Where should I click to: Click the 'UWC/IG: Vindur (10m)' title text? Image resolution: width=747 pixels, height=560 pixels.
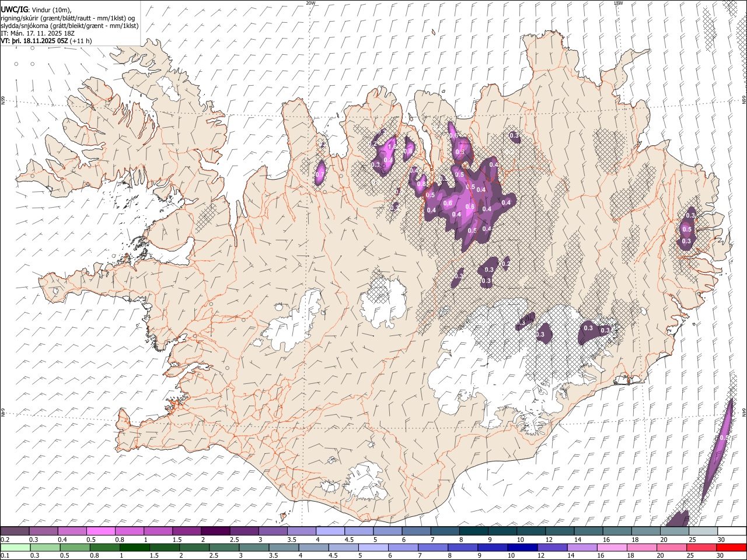coord(36,10)
